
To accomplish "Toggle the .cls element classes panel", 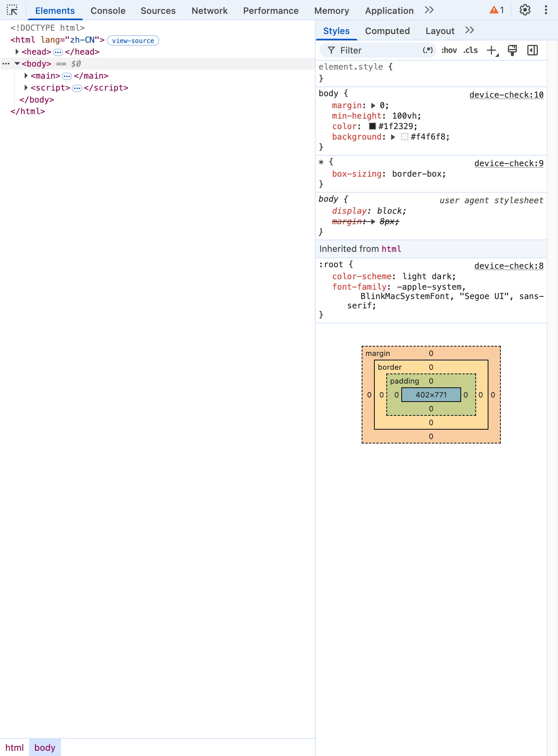I will (x=470, y=50).
